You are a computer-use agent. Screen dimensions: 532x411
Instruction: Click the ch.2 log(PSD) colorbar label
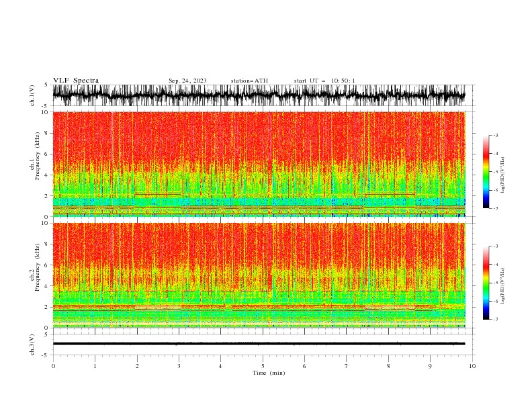coord(503,286)
